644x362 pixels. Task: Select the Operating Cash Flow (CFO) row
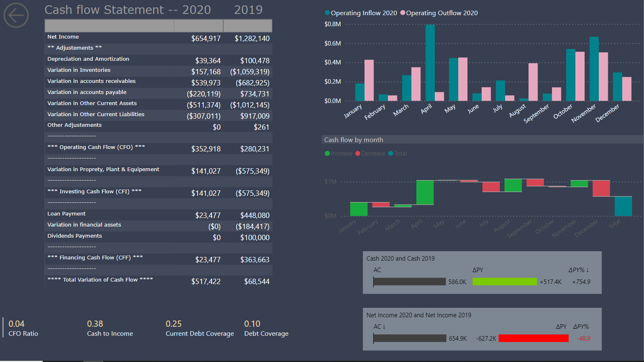(96, 147)
